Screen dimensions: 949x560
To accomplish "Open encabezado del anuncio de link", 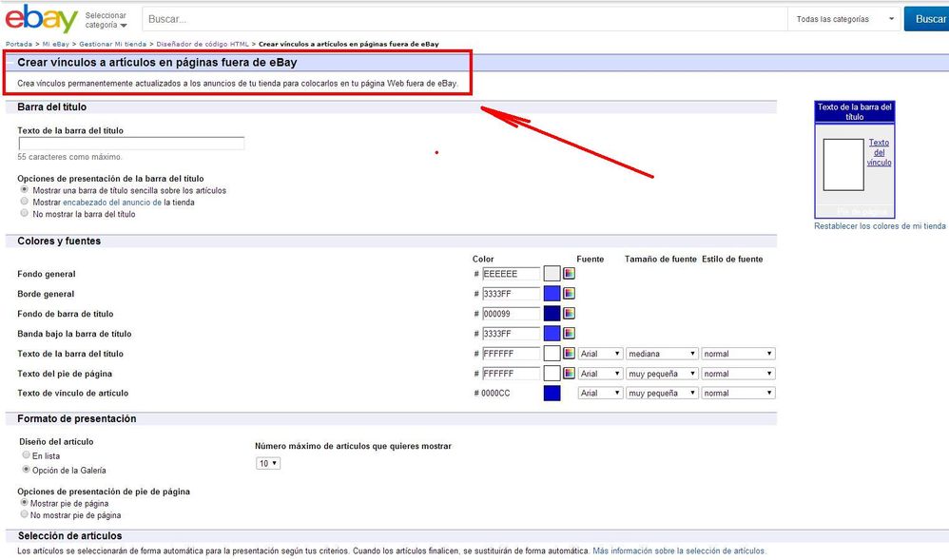I will click(112, 203).
